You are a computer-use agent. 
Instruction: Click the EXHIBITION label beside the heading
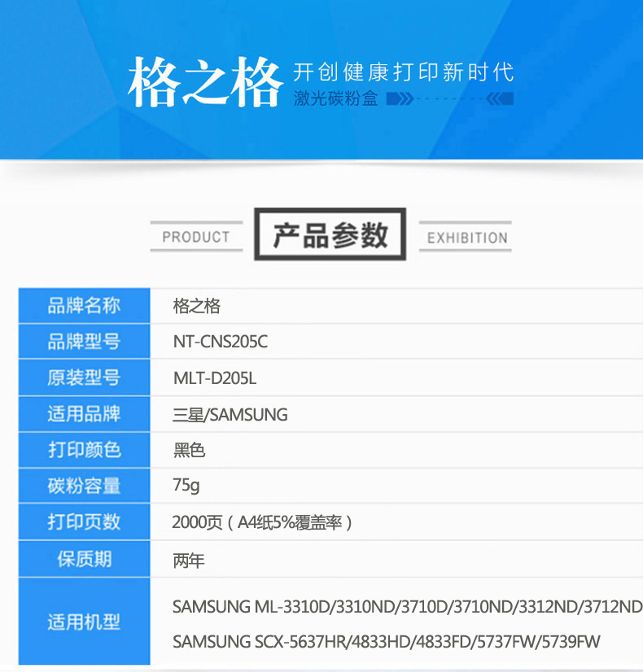pos(467,238)
